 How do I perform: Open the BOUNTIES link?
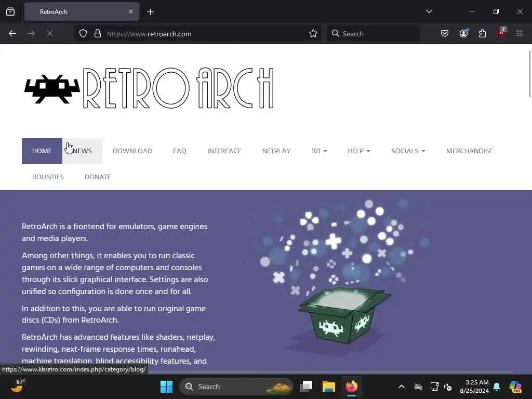click(48, 177)
